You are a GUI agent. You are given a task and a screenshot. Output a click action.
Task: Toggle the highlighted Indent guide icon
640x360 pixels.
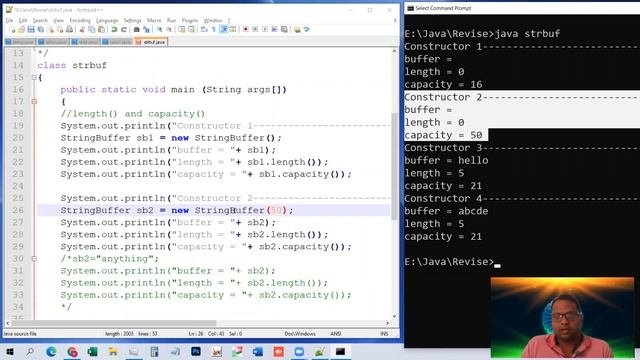click(224, 29)
